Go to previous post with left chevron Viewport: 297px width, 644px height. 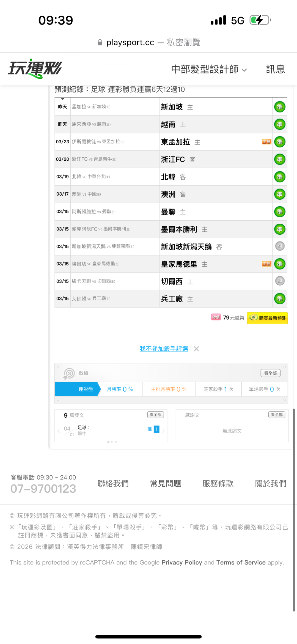(59, 431)
